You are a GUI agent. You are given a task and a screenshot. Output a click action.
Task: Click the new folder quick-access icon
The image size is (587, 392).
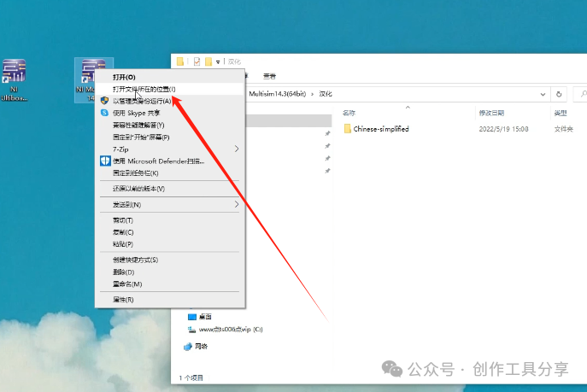[x=208, y=61]
